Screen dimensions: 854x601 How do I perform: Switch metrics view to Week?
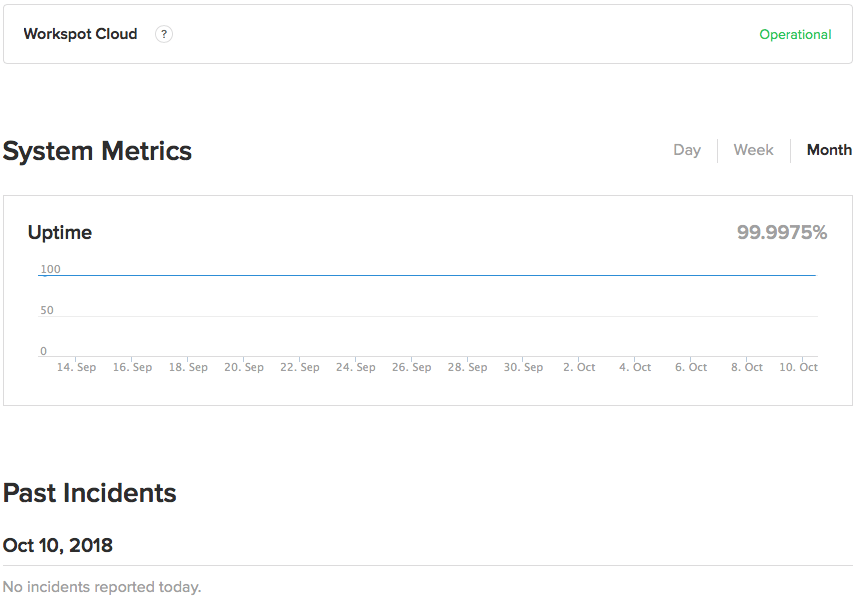tap(753, 150)
